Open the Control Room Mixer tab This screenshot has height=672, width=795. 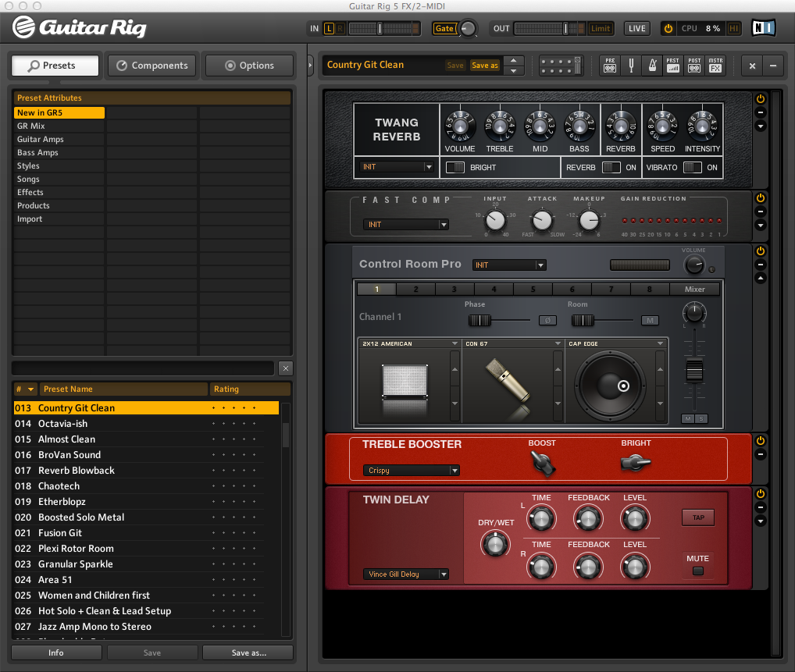pos(694,290)
